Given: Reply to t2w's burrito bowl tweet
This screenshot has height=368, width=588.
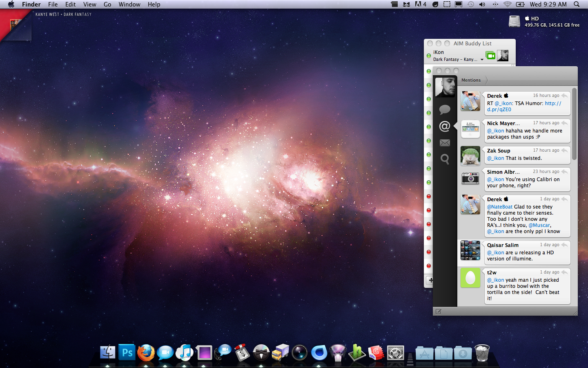Looking at the screenshot, I should pyautogui.click(x=564, y=272).
